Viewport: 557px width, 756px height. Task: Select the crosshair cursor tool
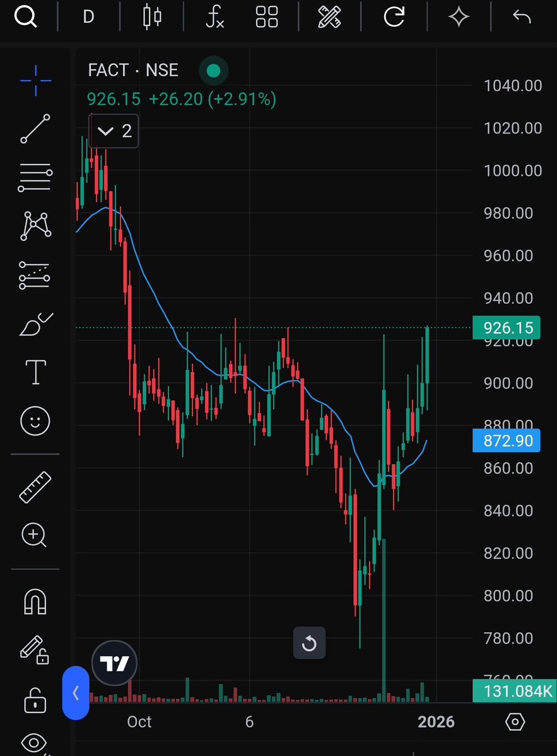[36, 80]
